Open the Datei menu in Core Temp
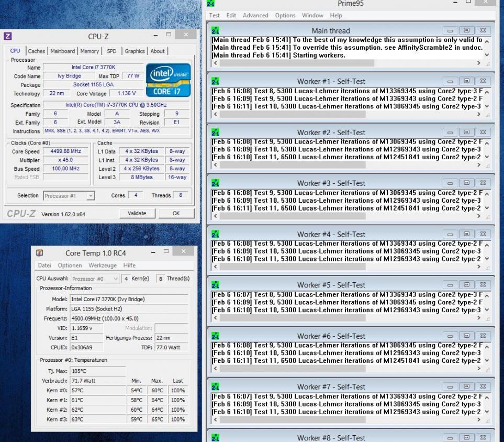504x442 pixels. 44,266
